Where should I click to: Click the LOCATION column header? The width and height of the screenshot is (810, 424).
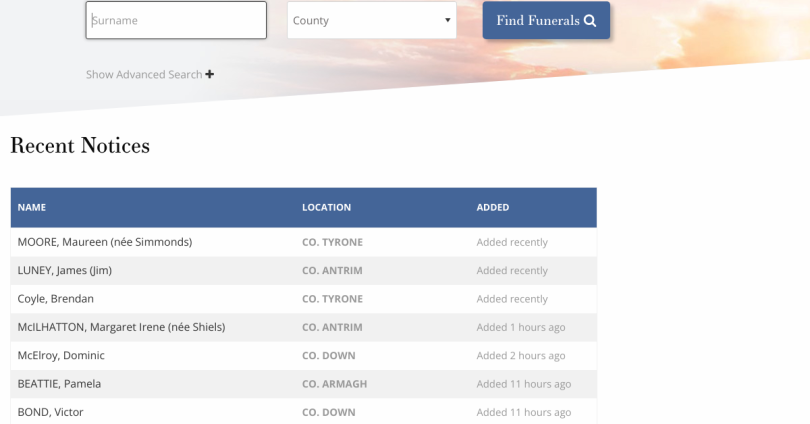click(326, 208)
